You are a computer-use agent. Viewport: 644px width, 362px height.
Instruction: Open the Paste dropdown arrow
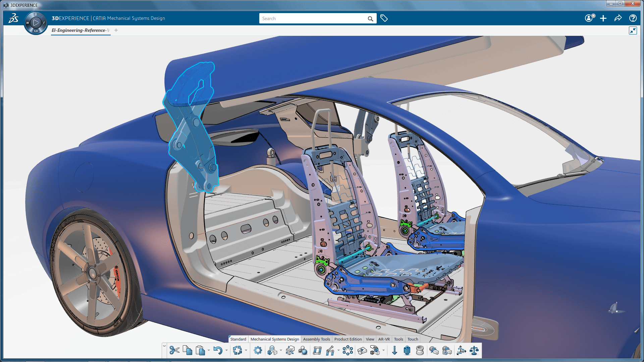pyautogui.click(x=209, y=351)
